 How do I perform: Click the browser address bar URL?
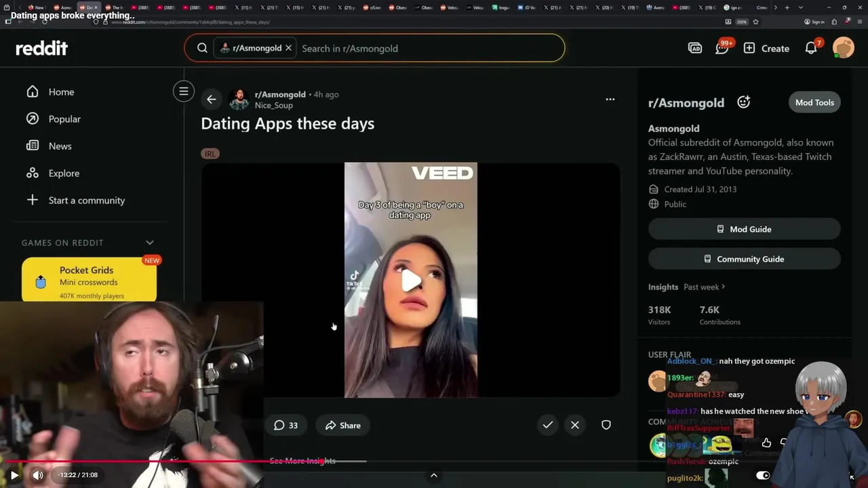[x=190, y=22]
